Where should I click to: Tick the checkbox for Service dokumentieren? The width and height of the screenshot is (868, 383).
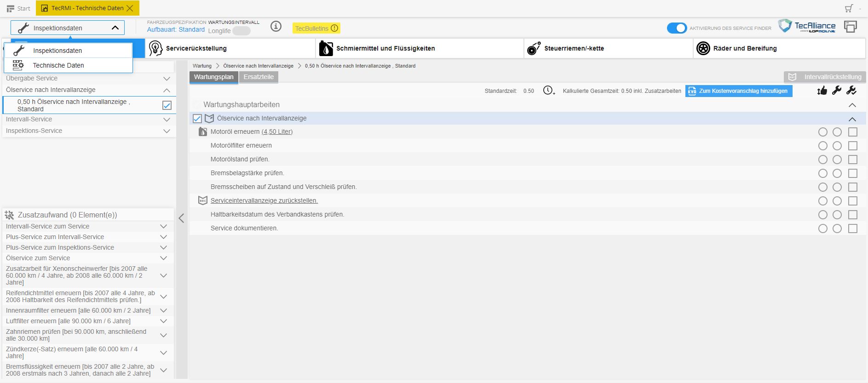pos(853,229)
